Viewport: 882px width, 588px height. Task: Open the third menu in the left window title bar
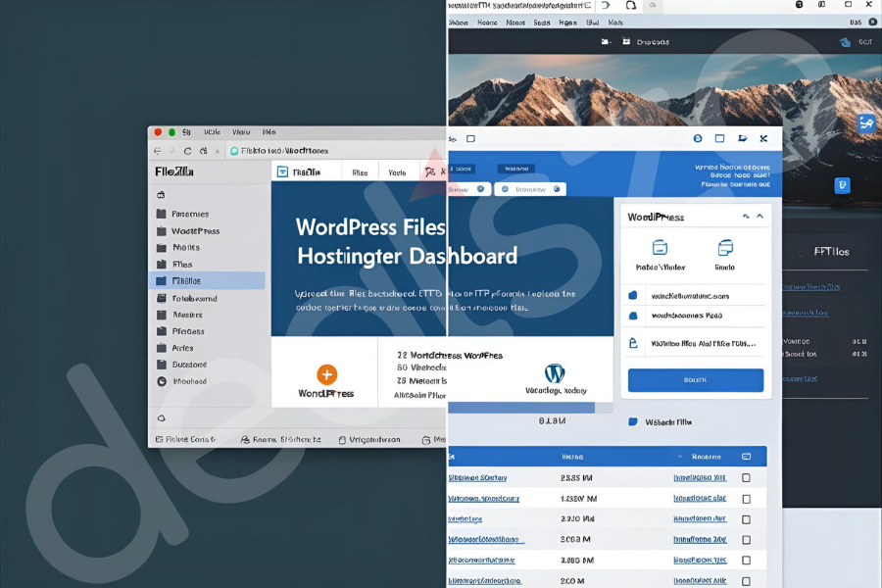[x=241, y=132]
